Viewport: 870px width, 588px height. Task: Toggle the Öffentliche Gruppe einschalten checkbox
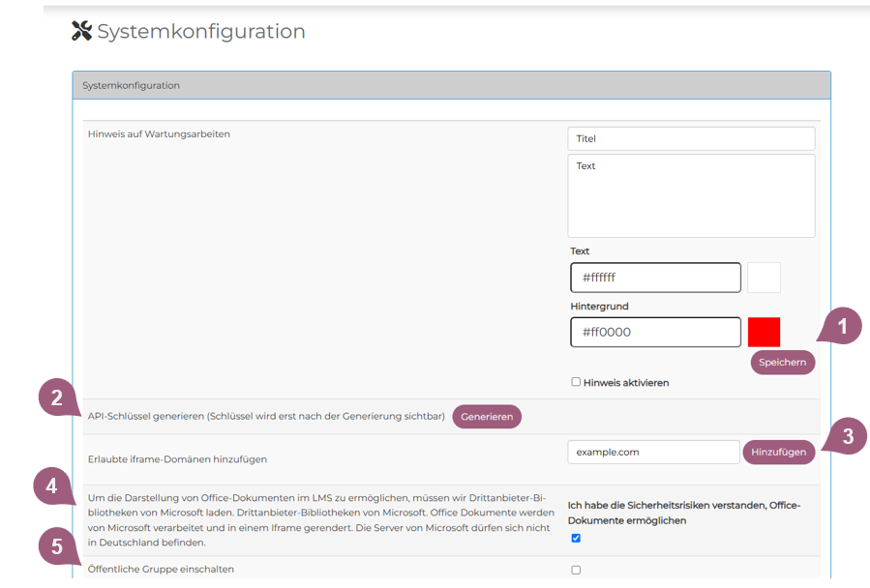[576, 570]
